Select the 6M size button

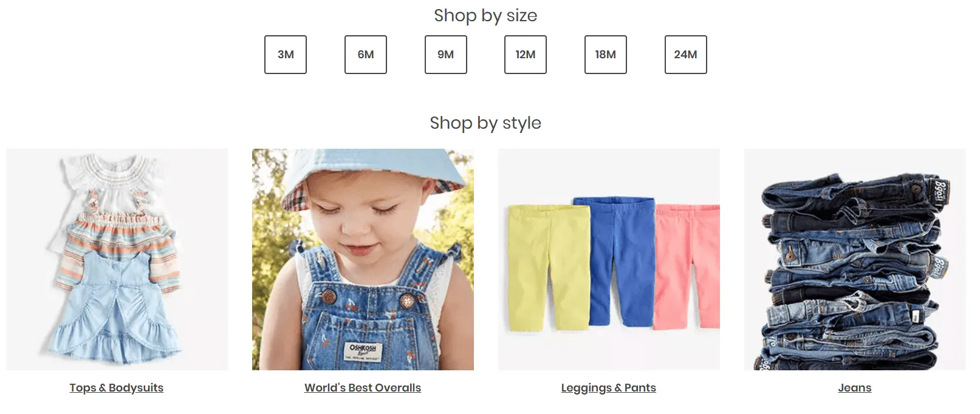coord(366,55)
